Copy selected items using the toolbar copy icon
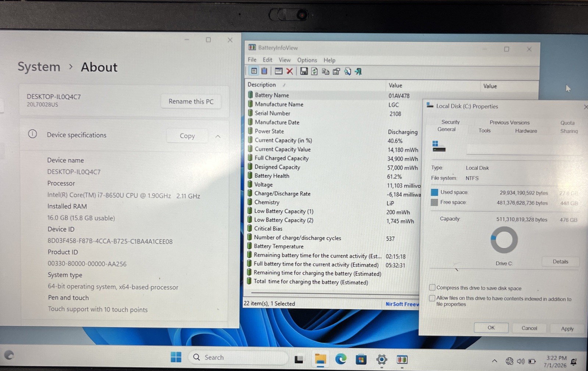This screenshot has width=588, height=371. [x=325, y=71]
